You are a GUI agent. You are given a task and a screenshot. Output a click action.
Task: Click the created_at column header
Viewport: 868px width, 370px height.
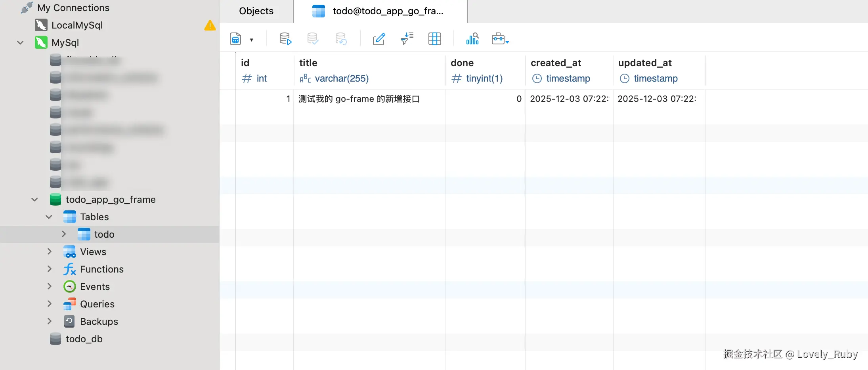coord(569,71)
